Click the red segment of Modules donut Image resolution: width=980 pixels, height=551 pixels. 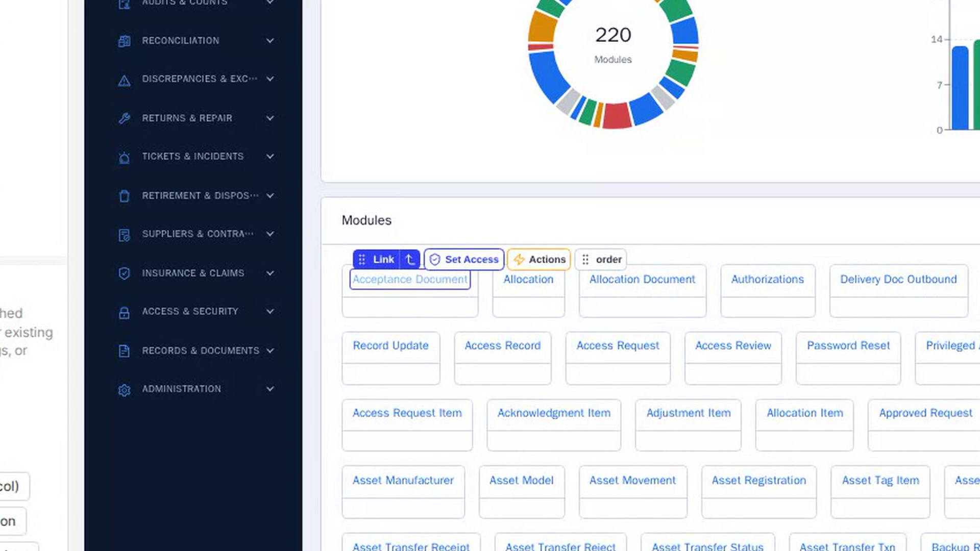[617, 116]
